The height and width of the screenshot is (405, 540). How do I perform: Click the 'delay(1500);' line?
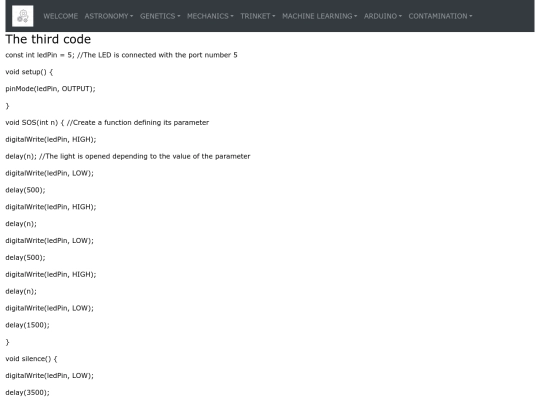[28, 325]
